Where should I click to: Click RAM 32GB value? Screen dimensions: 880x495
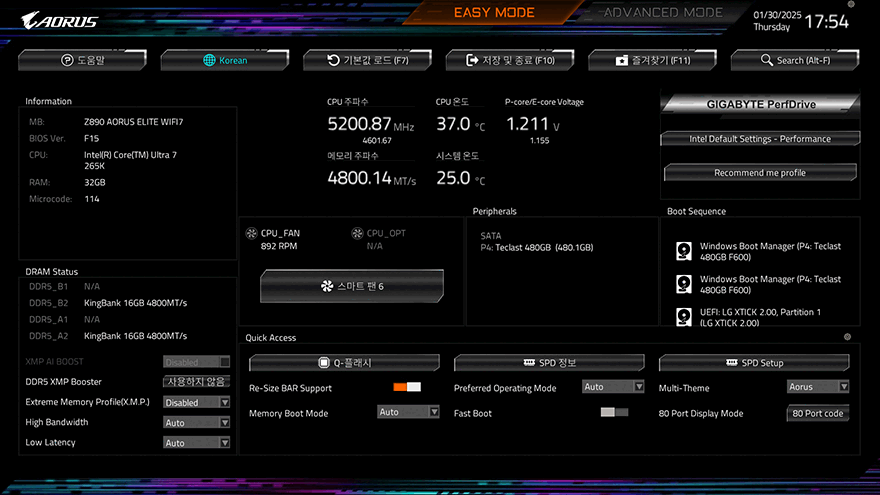(x=95, y=182)
